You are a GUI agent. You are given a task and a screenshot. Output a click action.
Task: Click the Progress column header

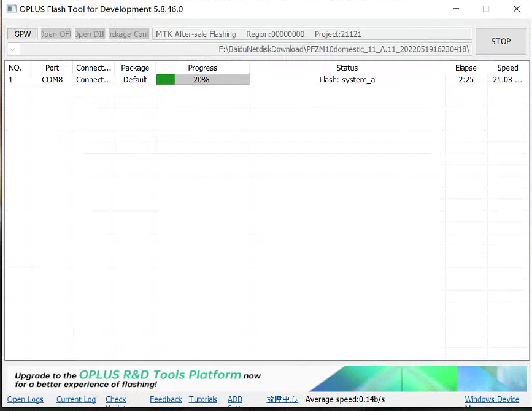coord(202,68)
